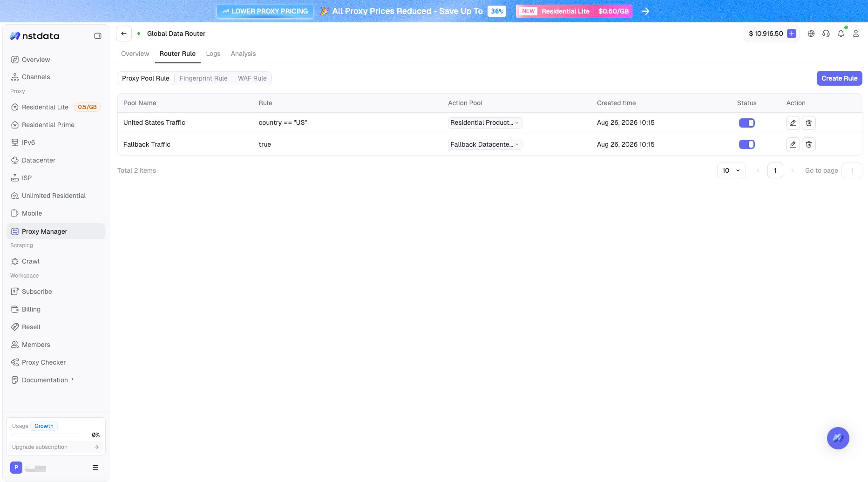Viewport: 868px width, 482px height.
Task: Click the Create Rule button
Action: tap(839, 78)
